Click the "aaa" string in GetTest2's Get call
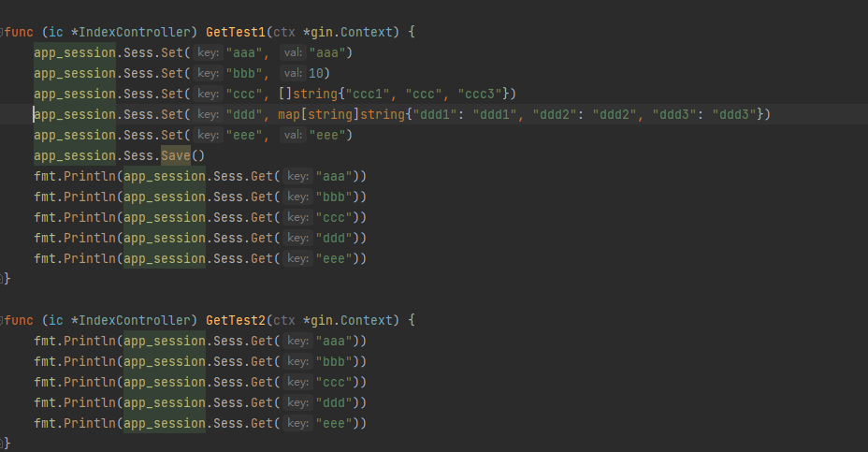Screen dimensions: 868x452 [334, 341]
